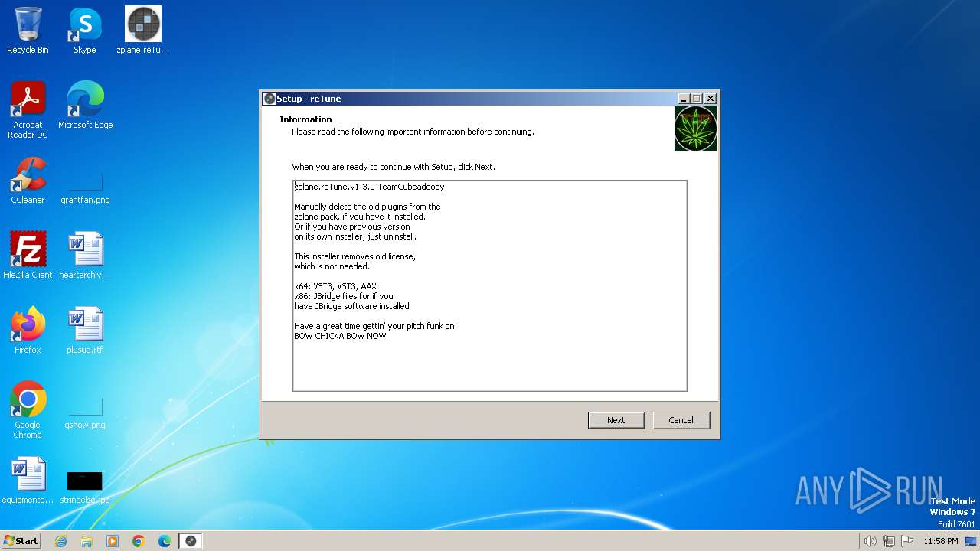Open Internet Explorer in the taskbar

tap(61, 541)
